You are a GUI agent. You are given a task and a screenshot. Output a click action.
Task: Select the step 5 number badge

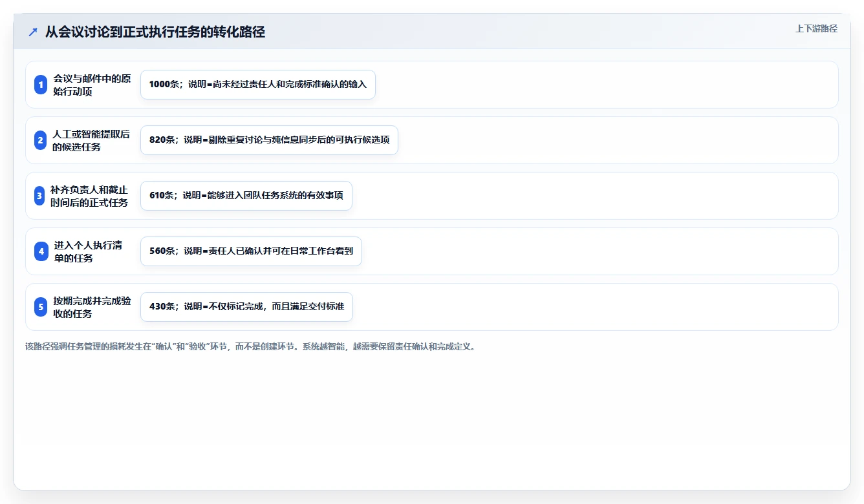pyautogui.click(x=41, y=307)
